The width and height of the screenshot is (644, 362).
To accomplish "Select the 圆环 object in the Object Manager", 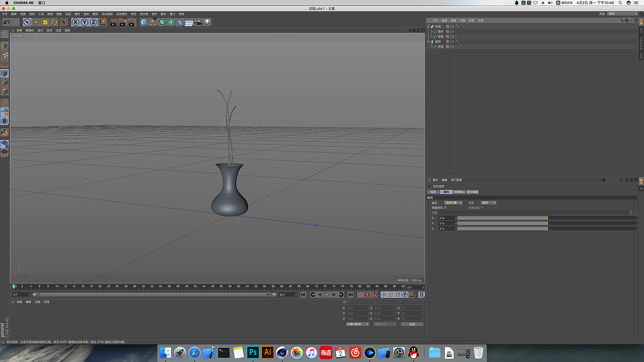I will [x=440, y=31].
